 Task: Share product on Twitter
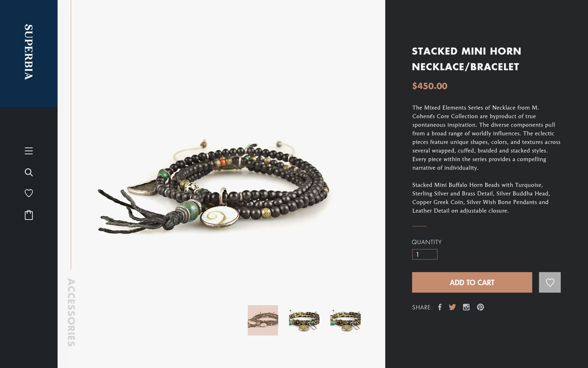click(x=452, y=307)
